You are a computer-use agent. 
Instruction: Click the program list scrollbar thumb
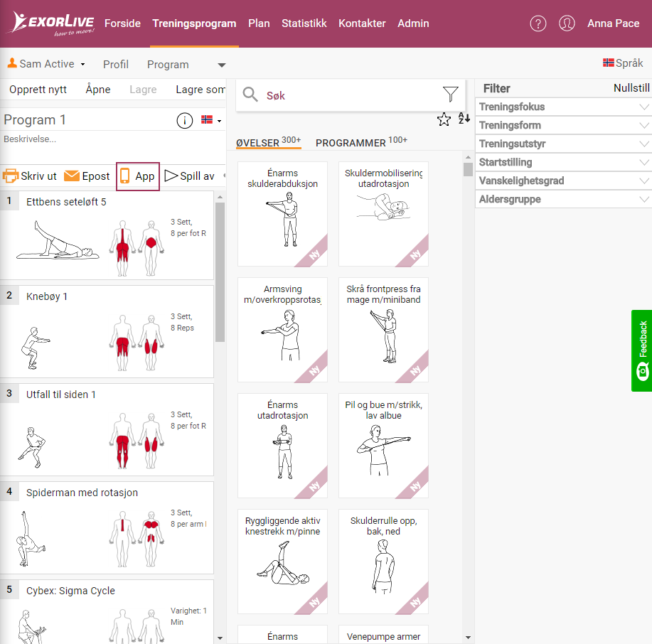pyautogui.click(x=220, y=272)
